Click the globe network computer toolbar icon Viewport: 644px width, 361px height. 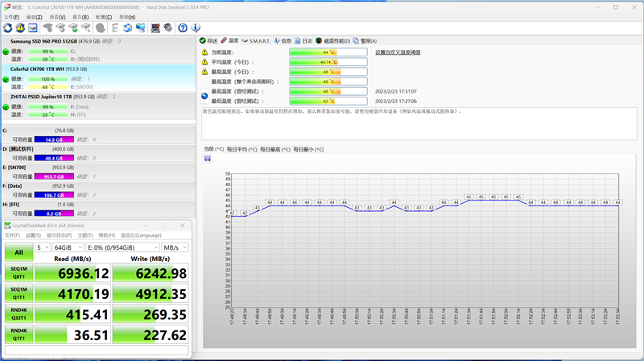tap(140, 28)
